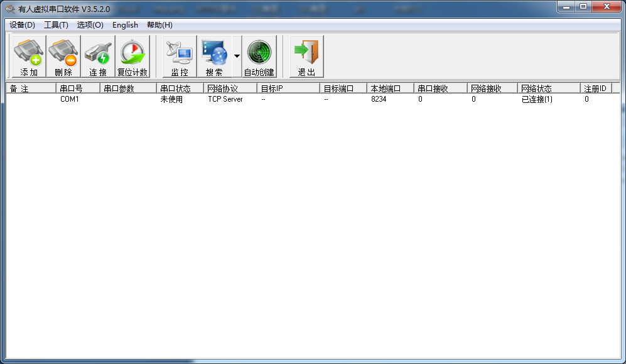The image size is (626, 364).
Task: Click the 复位计数 reset counter icon
Action: (x=132, y=56)
